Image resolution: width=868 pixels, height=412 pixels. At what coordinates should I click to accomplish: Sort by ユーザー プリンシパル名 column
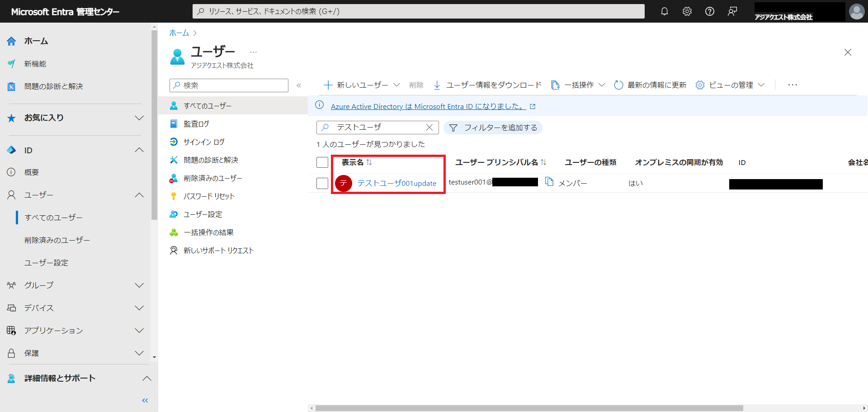(x=500, y=162)
